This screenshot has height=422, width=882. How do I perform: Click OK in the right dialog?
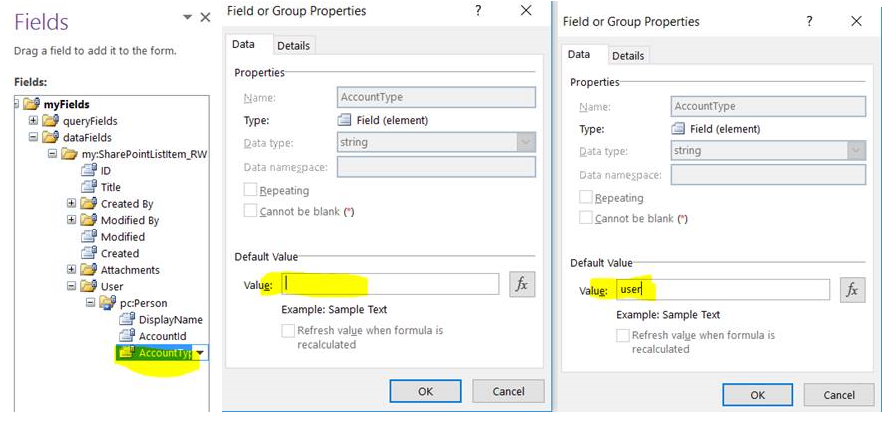757,395
